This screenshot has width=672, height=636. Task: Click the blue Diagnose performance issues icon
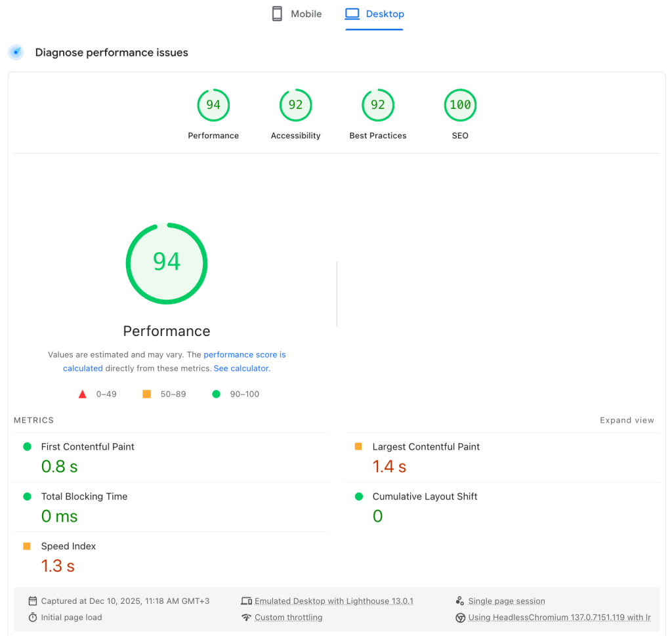tap(16, 53)
